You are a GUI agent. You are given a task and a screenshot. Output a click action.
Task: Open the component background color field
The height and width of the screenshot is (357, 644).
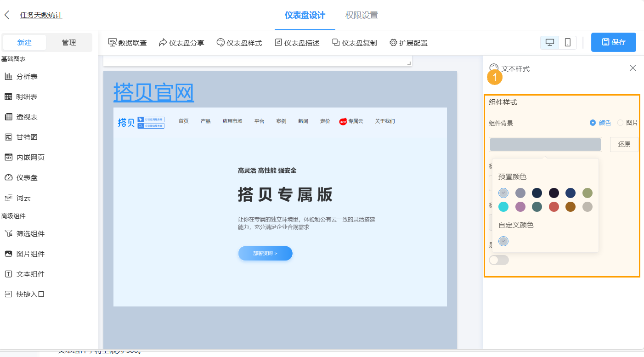point(545,144)
